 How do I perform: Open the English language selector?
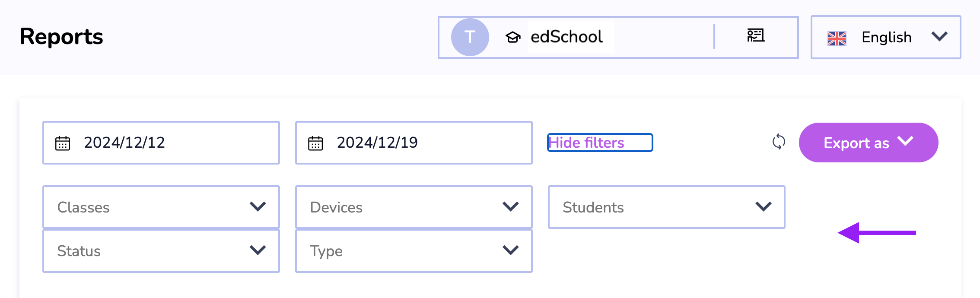click(886, 37)
